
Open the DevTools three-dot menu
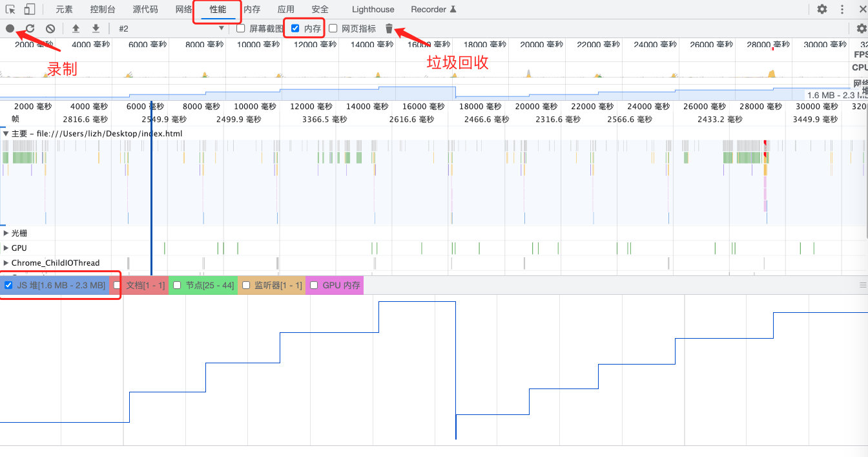pos(842,9)
